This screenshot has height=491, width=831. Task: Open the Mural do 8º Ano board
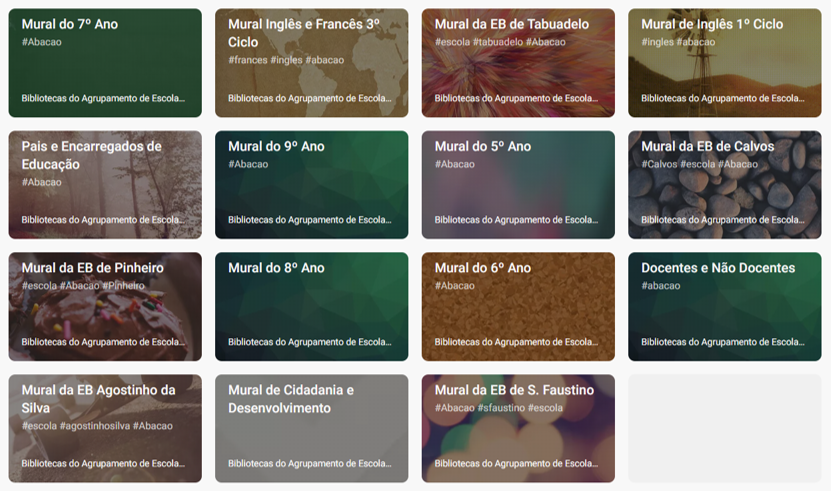click(312, 306)
